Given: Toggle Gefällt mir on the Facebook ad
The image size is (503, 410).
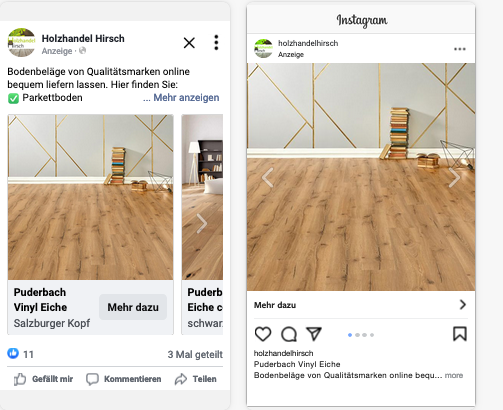Looking at the screenshot, I should pos(43,379).
